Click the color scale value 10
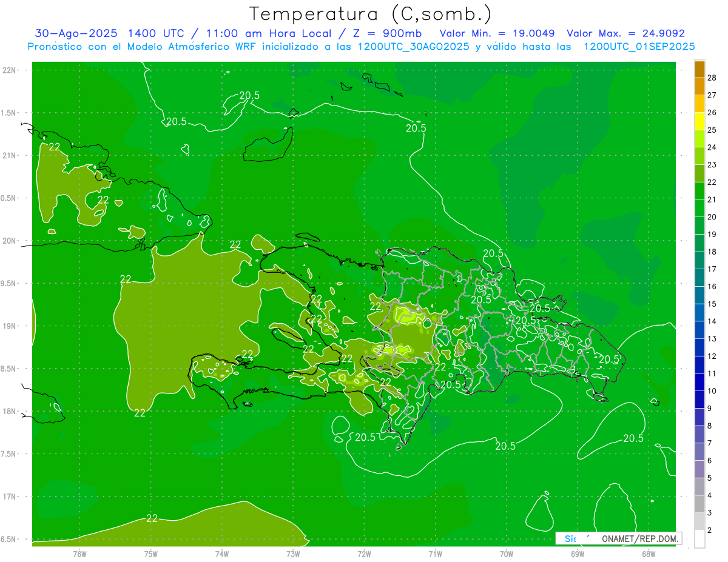Viewport: 728px width, 562px height. click(x=712, y=391)
